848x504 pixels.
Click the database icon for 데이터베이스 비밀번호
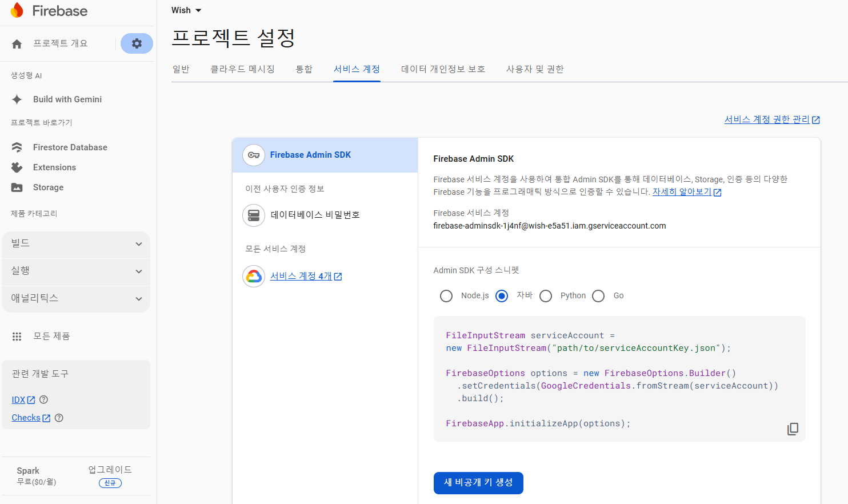click(254, 215)
